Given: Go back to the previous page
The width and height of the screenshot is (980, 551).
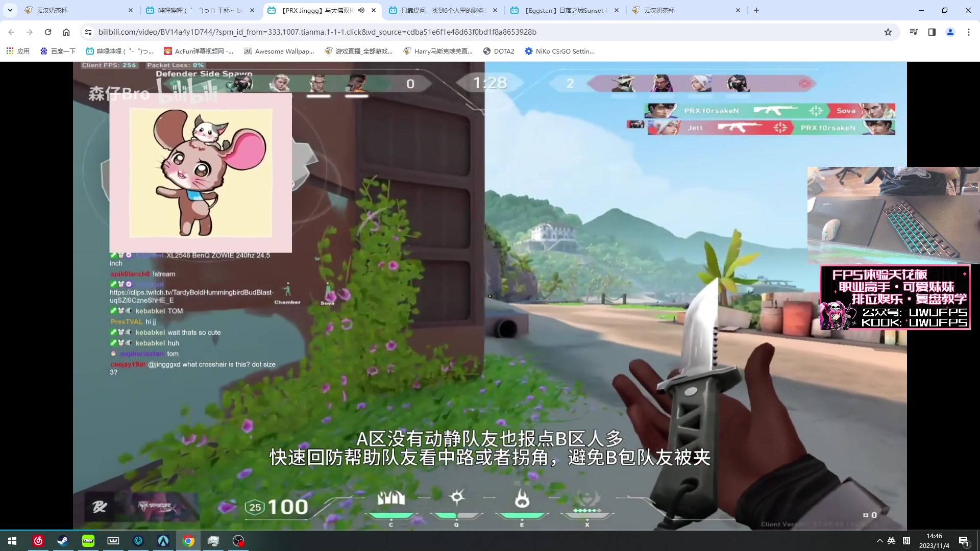Looking at the screenshot, I should pyautogui.click(x=11, y=32).
